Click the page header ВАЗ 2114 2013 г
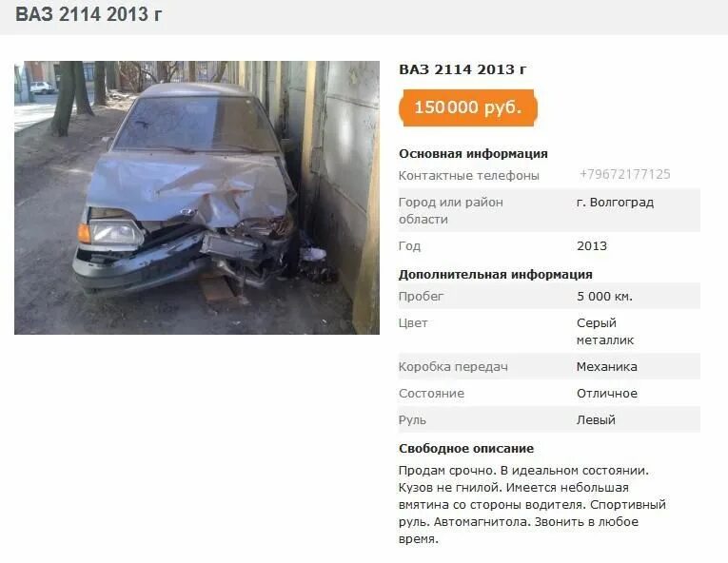This screenshot has width=728, height=563. point(89,14)
